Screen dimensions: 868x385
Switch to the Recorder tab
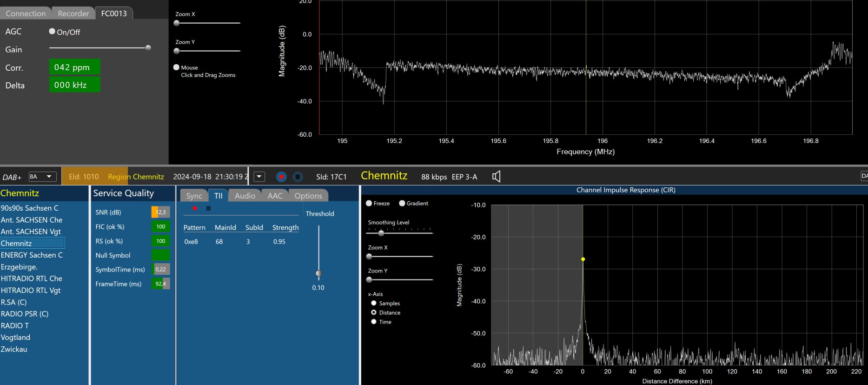tap(73, 13)
